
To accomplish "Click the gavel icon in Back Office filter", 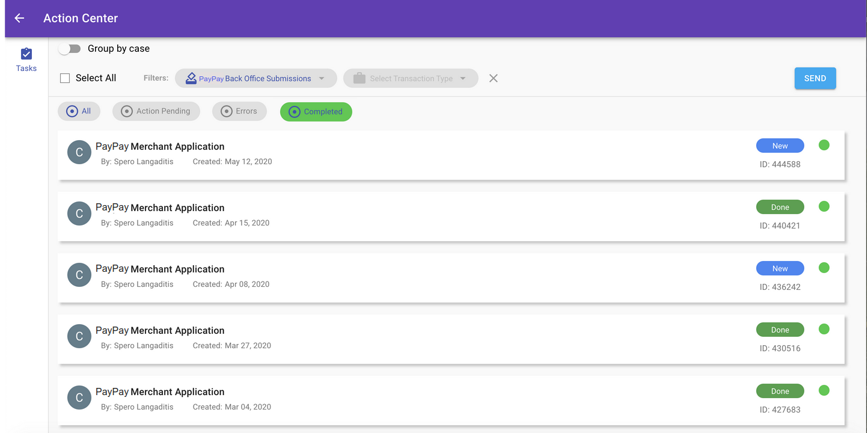I will [x=191, y=78].
